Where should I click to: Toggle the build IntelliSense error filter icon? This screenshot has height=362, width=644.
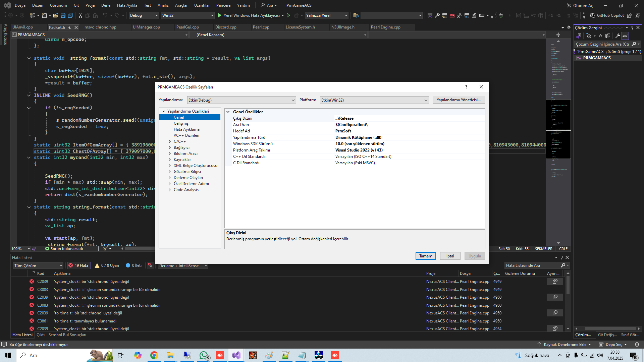pyautogui.click(x=150, y=265)
